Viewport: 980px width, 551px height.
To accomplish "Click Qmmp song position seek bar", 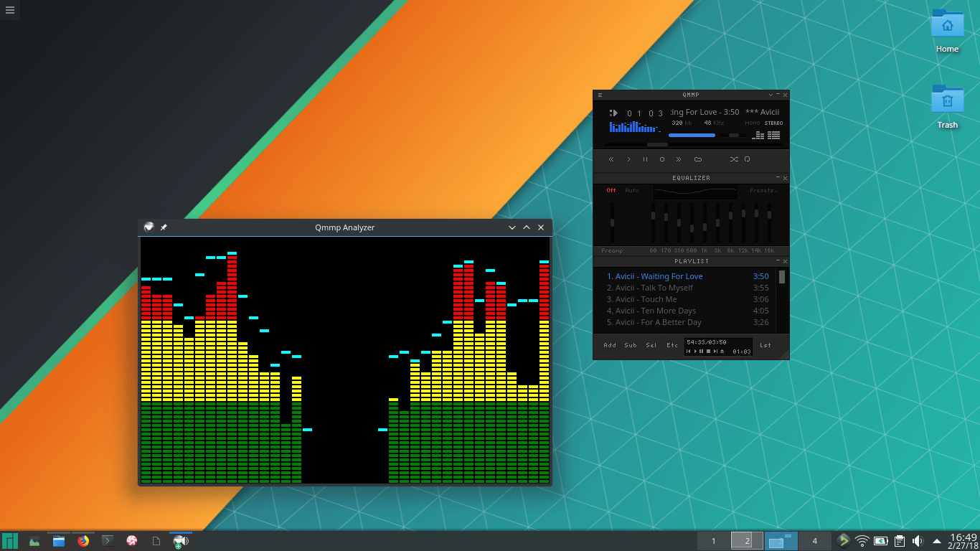I will tap(692, 144).
